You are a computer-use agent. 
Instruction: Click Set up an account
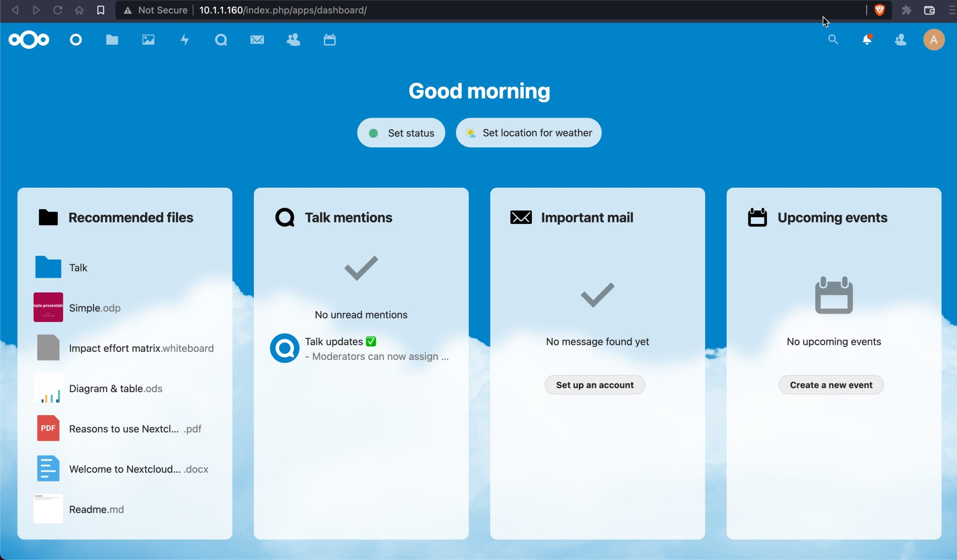point(595,385)
